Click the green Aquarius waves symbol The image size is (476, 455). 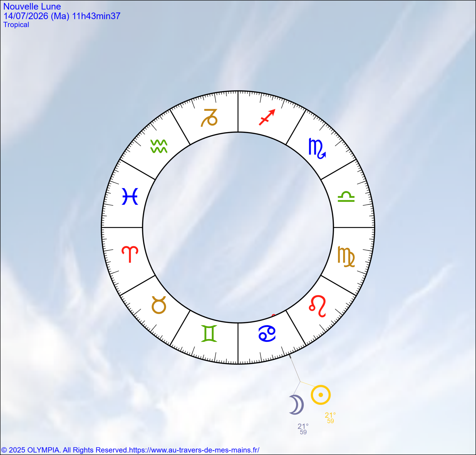tap(159, 146)
